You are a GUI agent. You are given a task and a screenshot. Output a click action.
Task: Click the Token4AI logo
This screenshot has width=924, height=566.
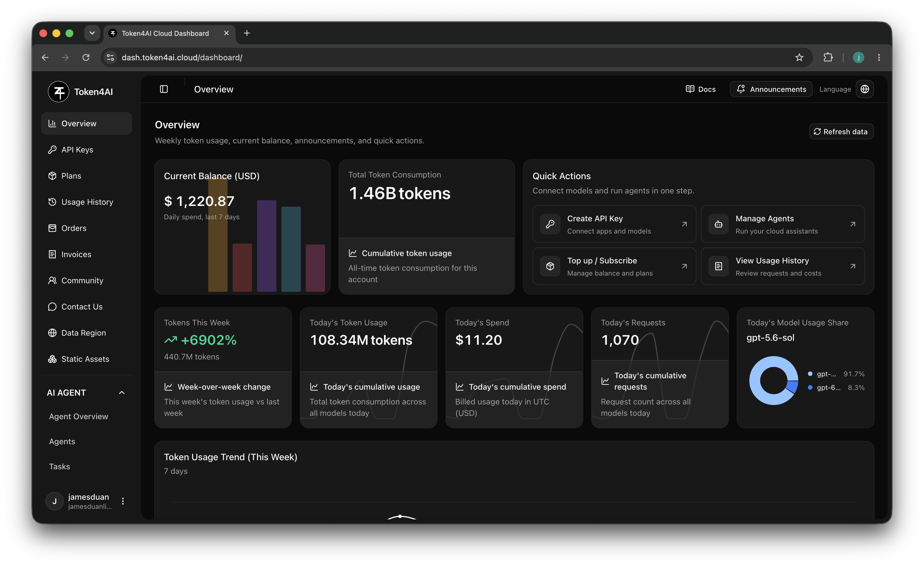click(x=59, y=92)
